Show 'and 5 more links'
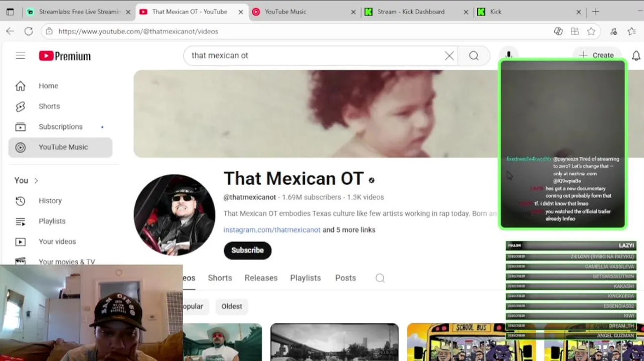644x361 pixels. pos(349,230)
